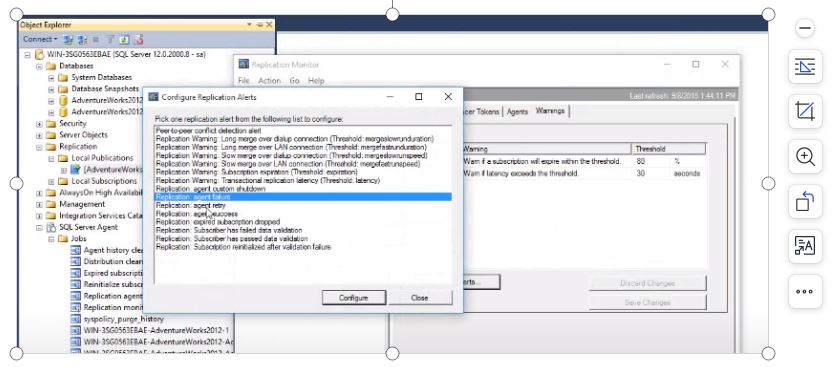Click the Distribution clean job icon

point(75,262)
